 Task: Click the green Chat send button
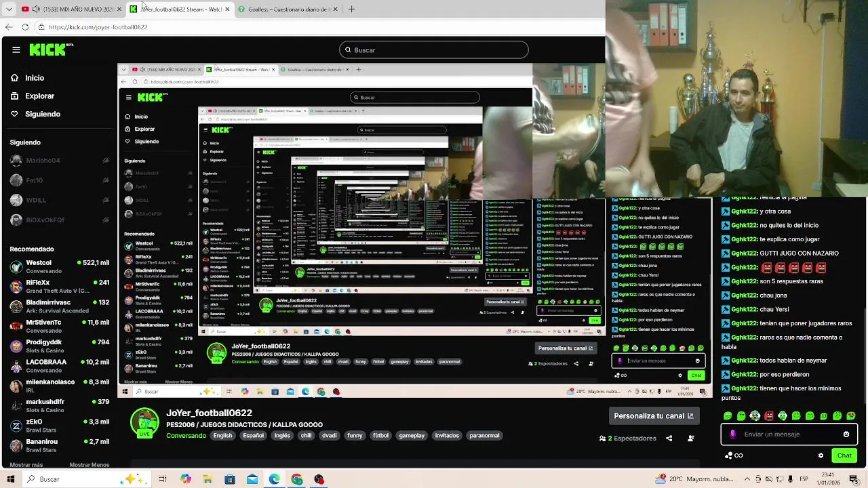pyautogui.click(x=844, y=455)
